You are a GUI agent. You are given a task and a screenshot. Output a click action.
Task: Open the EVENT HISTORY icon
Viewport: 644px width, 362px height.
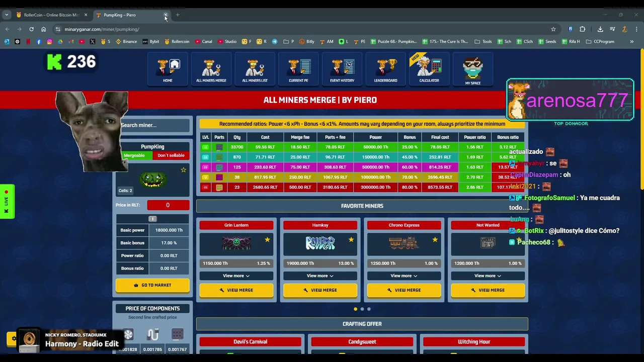point(342,70)
